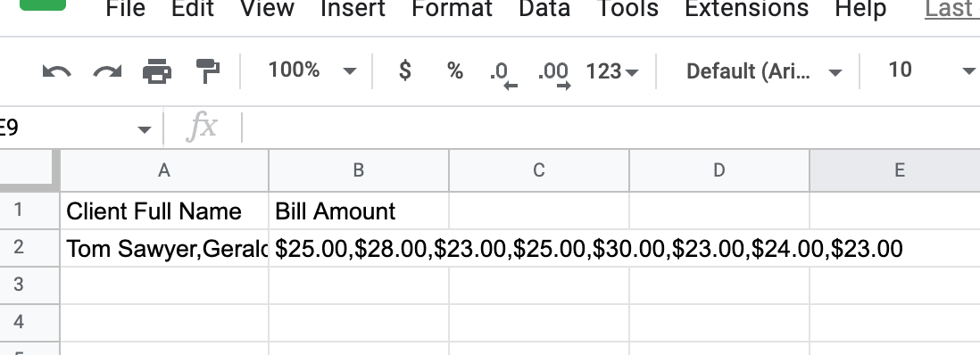This screenshot has width=980, height=355.
Task: Open the Default (Arial) font dropdown
Action: 764,72
